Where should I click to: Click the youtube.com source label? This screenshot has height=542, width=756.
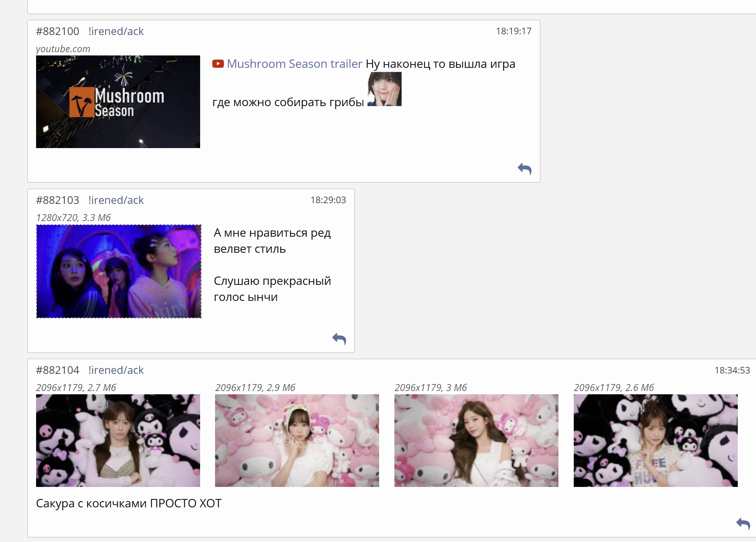click(63, 49)
